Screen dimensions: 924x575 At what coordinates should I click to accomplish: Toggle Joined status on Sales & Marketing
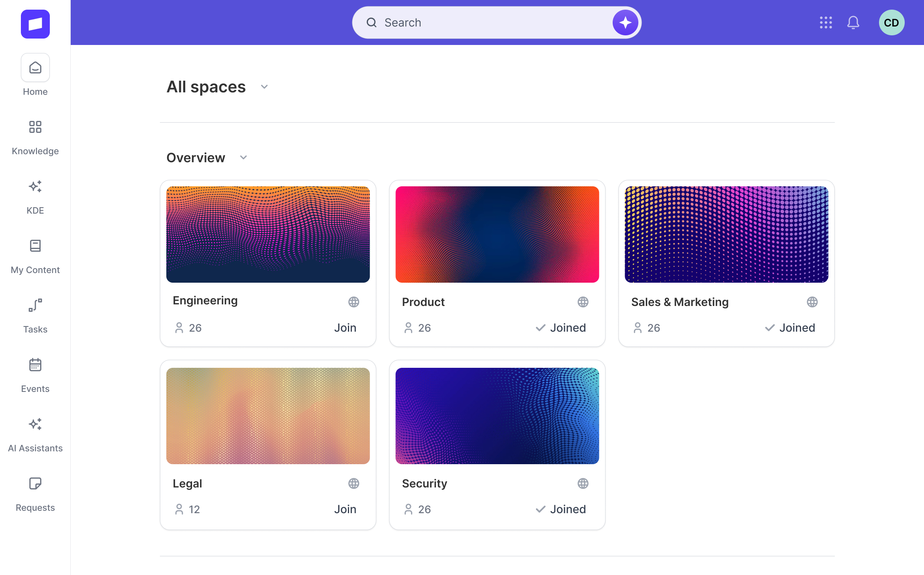(790, 328)
